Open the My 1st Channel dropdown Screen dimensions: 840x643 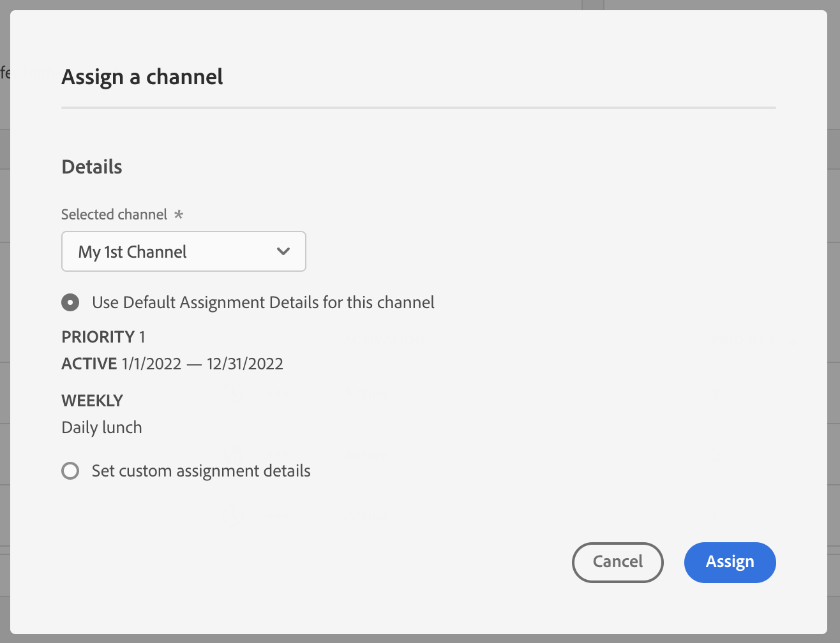(183, 251)
